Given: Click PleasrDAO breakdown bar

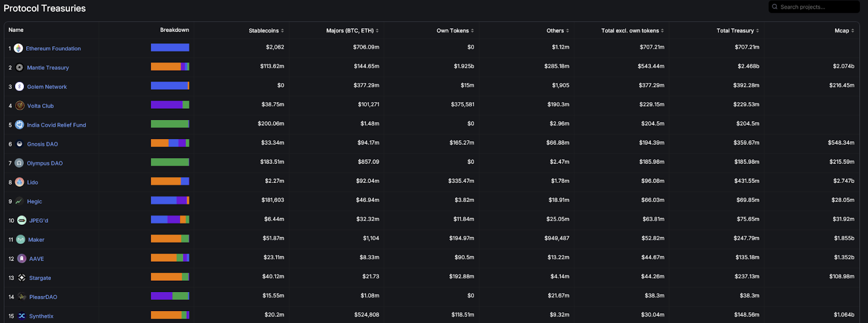Looking at the screenshot, I should [x=170, y=296].
